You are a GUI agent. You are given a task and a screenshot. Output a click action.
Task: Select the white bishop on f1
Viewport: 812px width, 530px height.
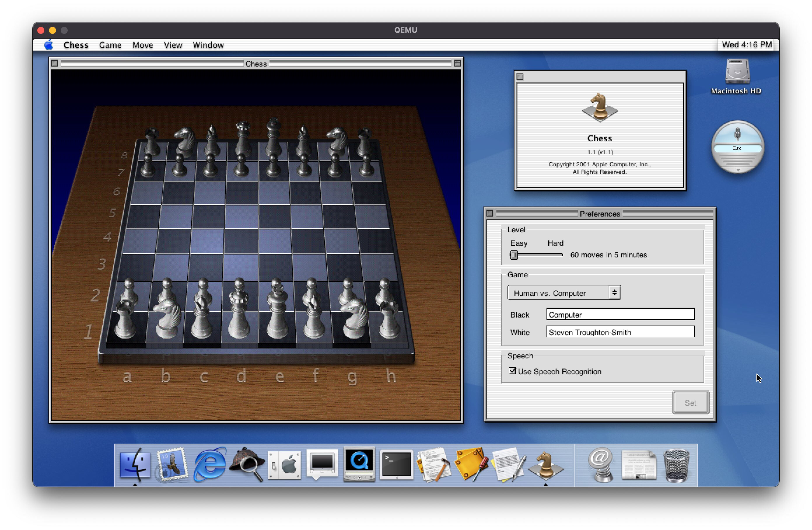coord(314,317)
